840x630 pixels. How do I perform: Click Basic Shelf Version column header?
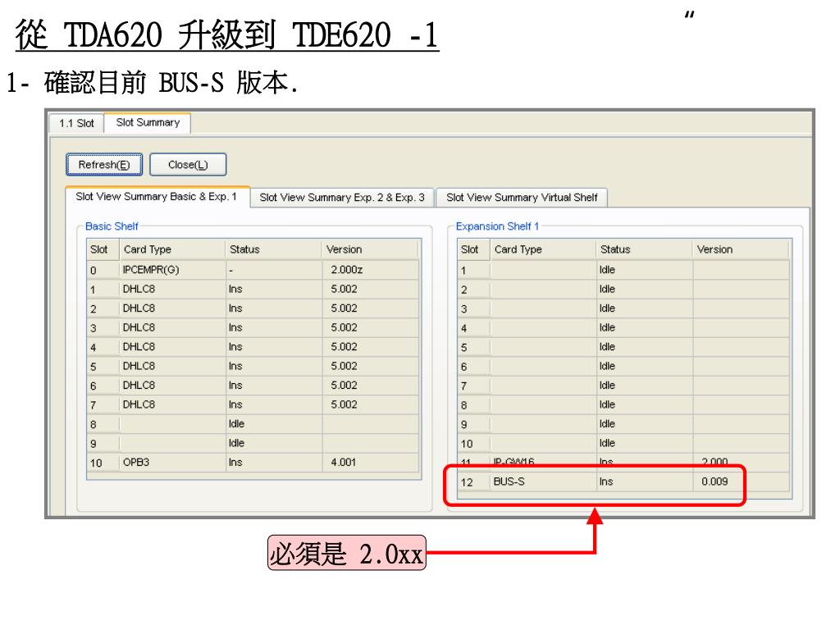point(345,250)
